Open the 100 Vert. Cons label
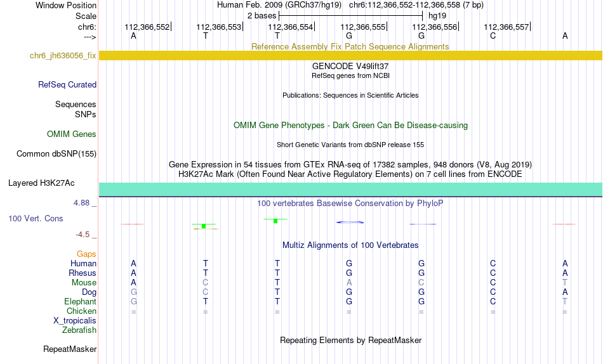603x364 pixels. [x=36, y=218]
